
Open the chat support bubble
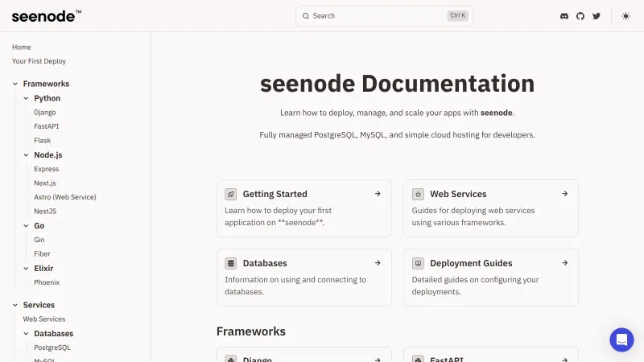(621, 339)
